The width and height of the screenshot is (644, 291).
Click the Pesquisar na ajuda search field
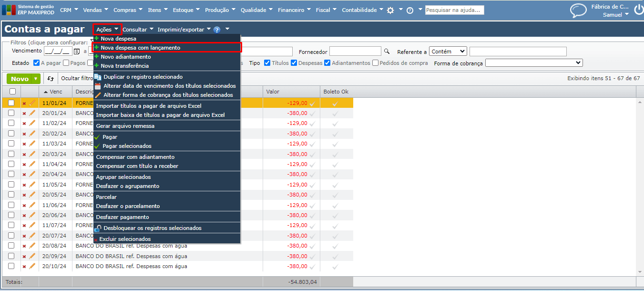coord(455,10)
